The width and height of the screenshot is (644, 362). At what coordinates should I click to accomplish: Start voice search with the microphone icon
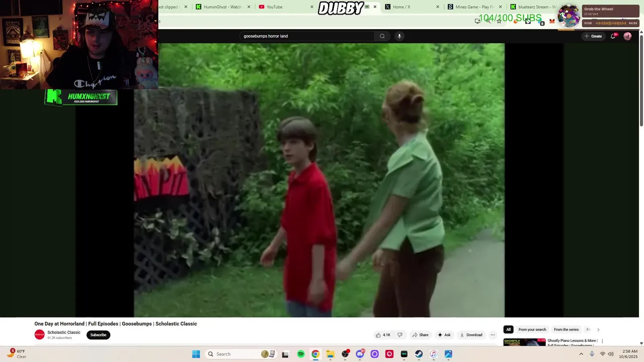pos(399,36)
